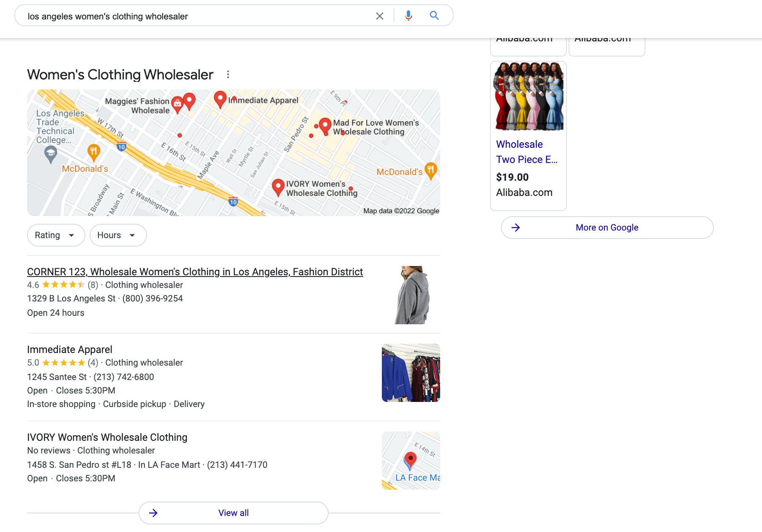The width and height of the screenshot is (762, 532).
Task: Select the Mad For Love map pin
Action: tap(325, 124)
